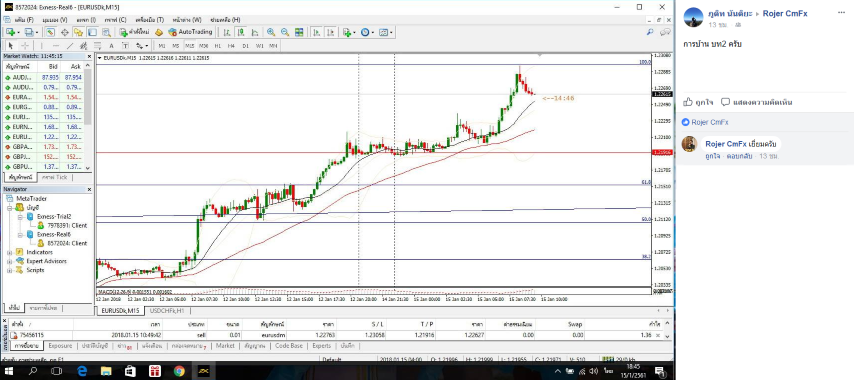The width and height of the screenshot is (854, 380).
Task: Open a new chart from toolbar
Action: pyautogui.click(x=11, y=32)
